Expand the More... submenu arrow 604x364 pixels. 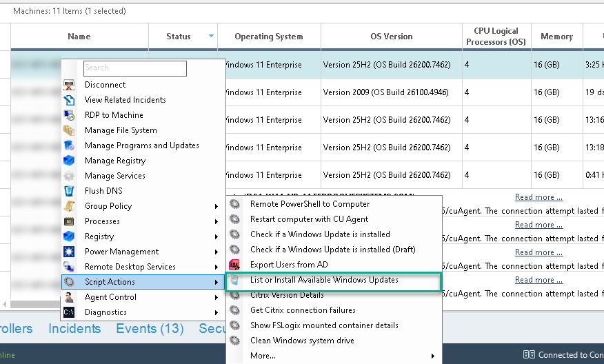tap(433, 356)
